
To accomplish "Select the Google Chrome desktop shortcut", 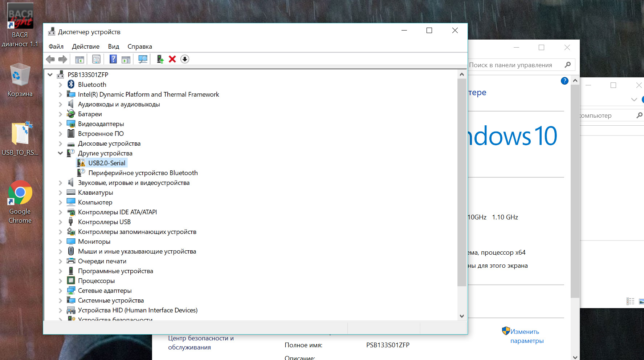I will [x=20, y=202].
